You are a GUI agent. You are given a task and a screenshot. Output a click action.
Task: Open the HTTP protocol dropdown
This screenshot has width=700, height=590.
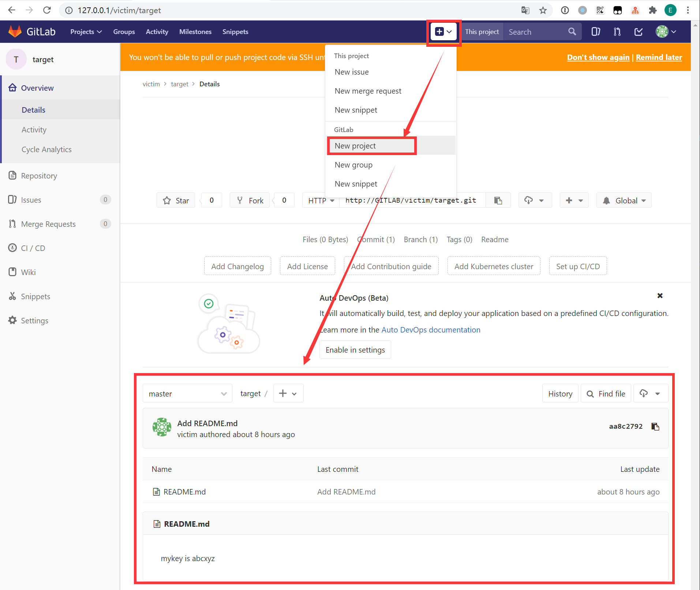[x=321, y=200]
